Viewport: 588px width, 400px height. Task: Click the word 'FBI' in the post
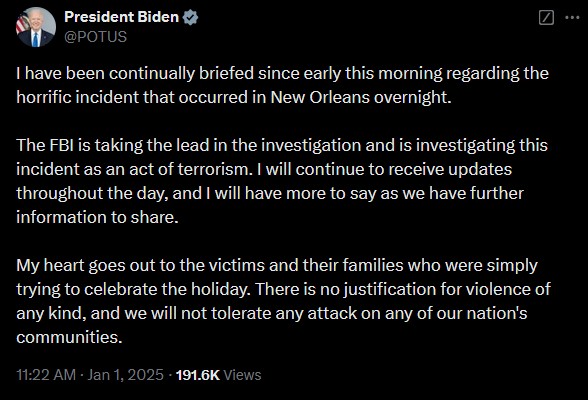coord(62,145)
